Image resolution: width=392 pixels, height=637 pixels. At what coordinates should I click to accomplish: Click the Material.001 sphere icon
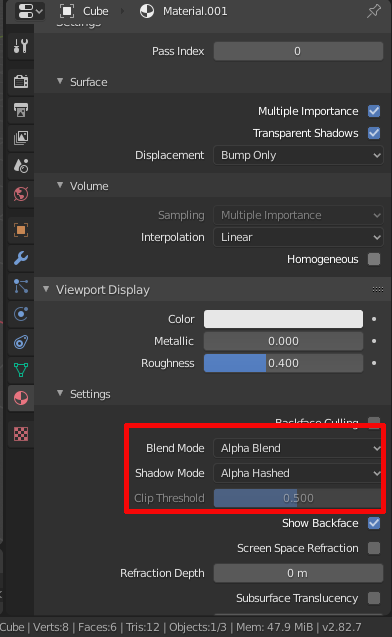(147, 11)
